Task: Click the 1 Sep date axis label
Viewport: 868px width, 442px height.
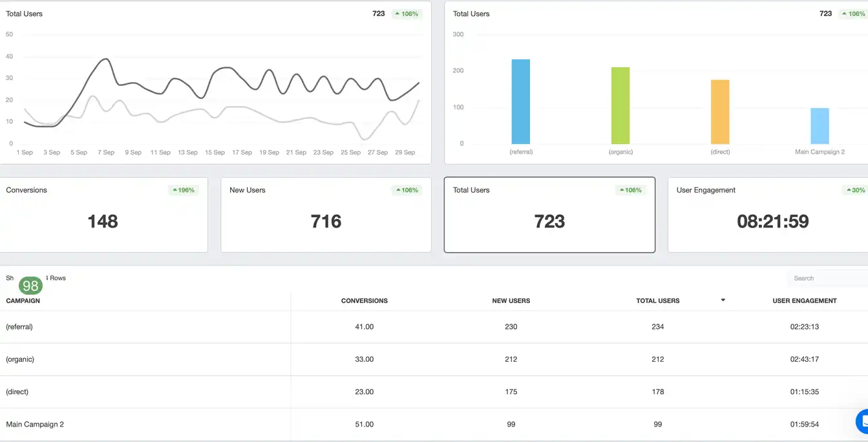Action: point(25,153)
